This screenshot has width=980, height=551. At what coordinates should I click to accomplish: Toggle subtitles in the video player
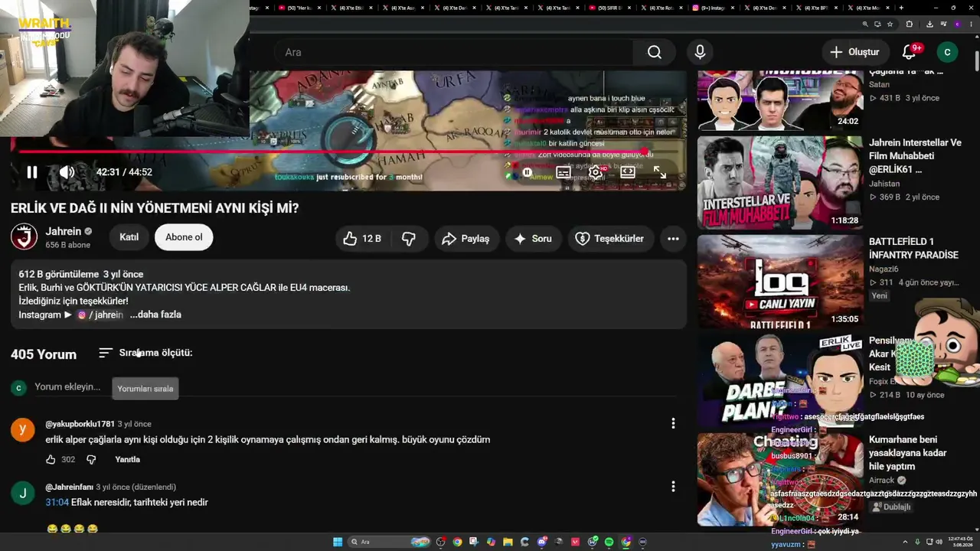pyautogui.click(x=563, y=172)
